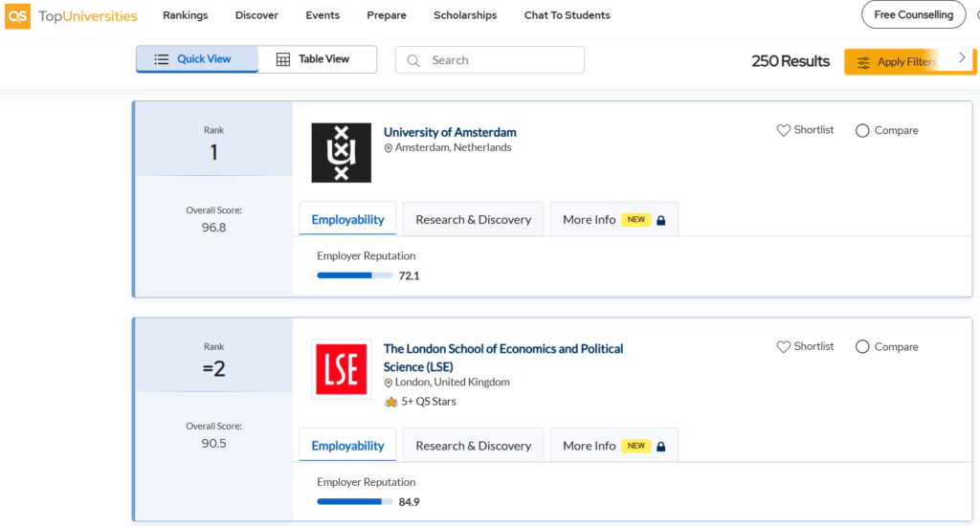Switch to Quick View
The height and width of the screenshot is (527, 980).
(196, 59)
